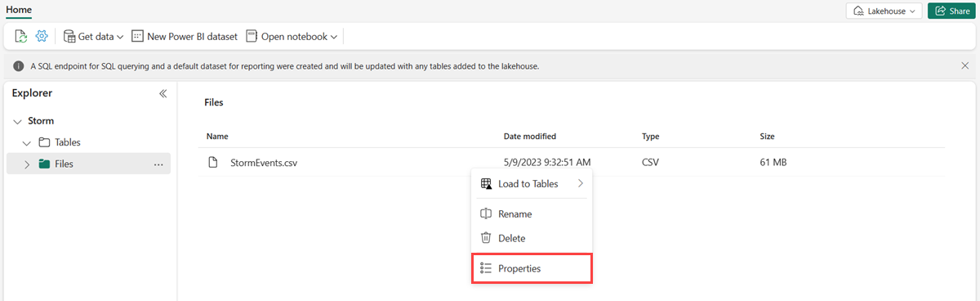
Task: Choose Delete in context menu
Action: point(532,238)
